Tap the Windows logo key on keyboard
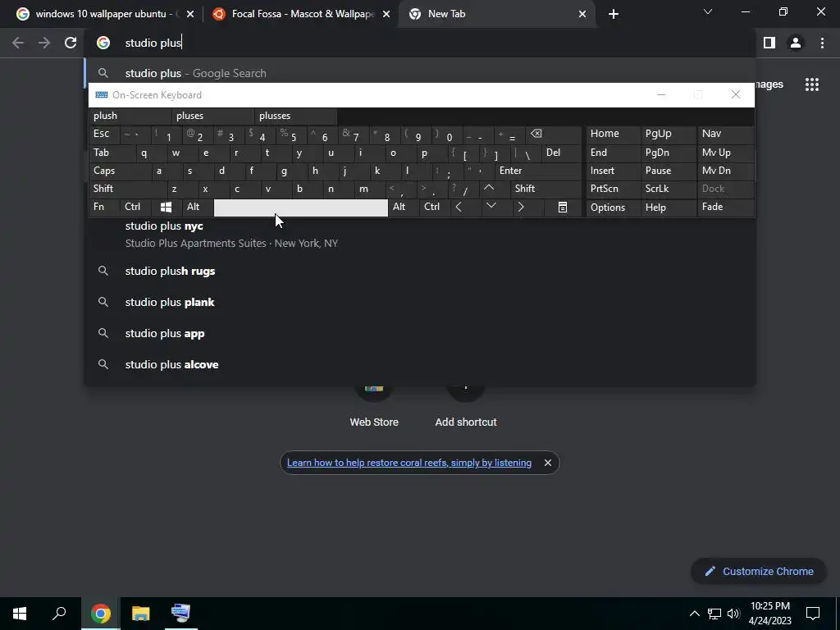This screenshot has width=840, height=630. pos(166,208)
